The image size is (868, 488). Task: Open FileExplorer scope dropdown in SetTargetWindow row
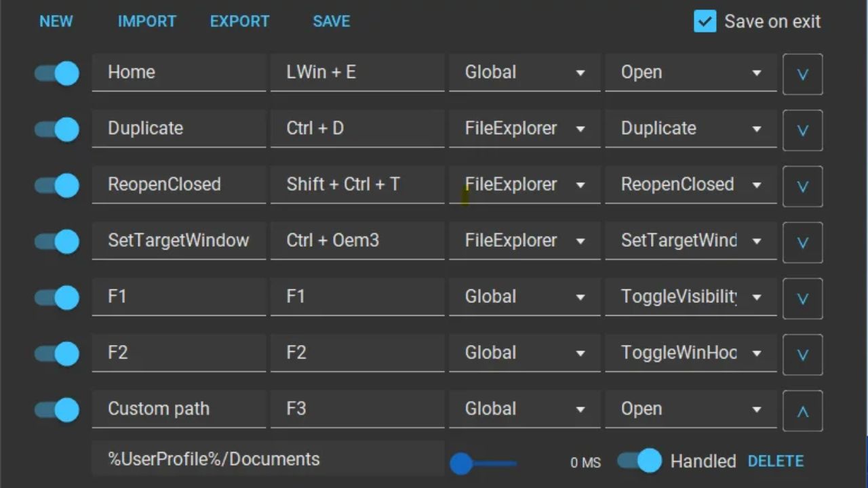pyautogui.click(x=524, y=241)
